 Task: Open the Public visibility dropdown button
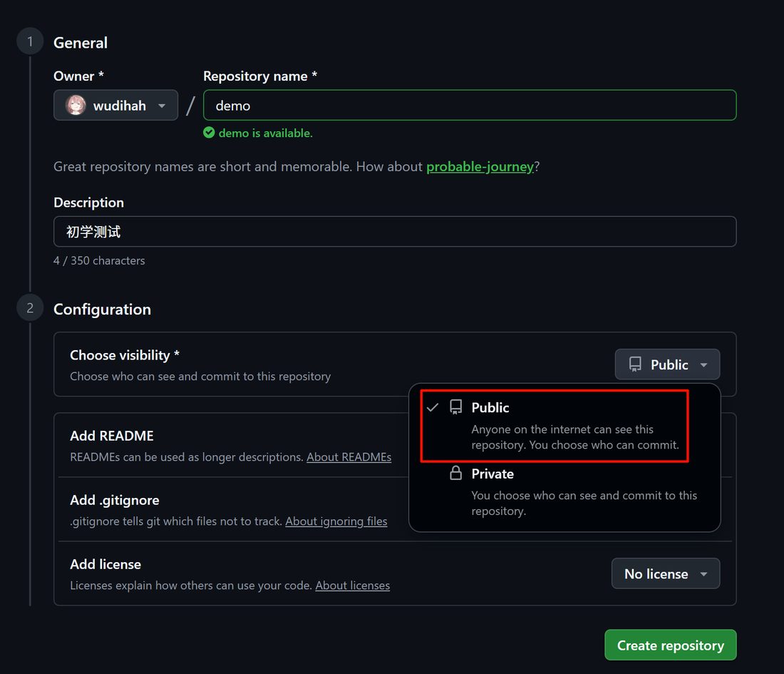[667, 364]
